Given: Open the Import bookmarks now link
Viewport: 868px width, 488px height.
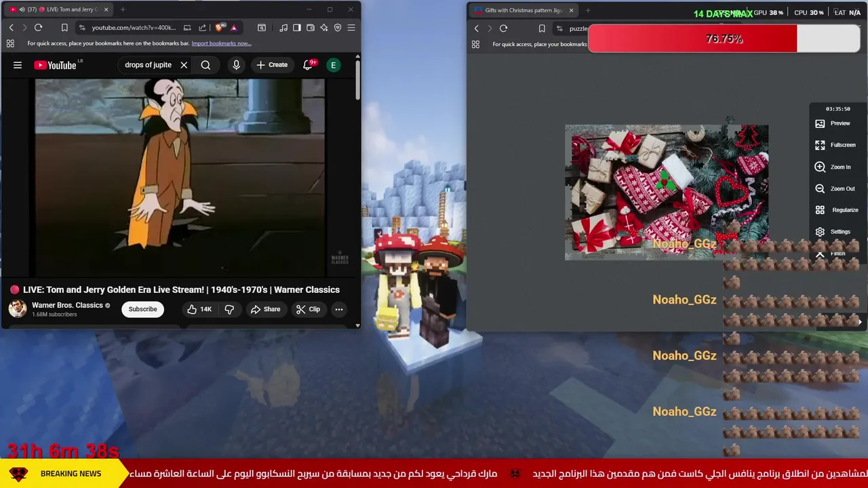Looking at the screenshot, I should point(221,43).
